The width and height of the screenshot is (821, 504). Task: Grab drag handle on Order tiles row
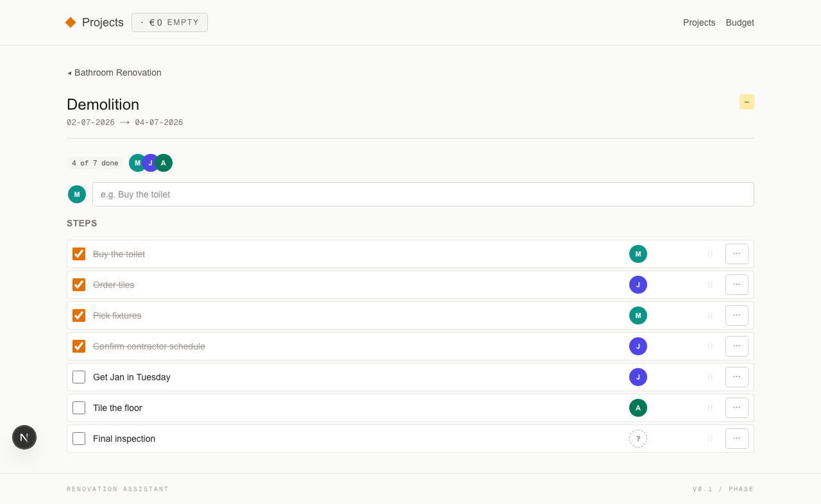(x=710, y=285)
